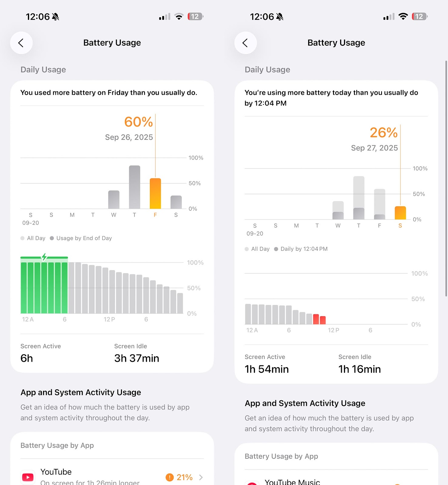Expand the YouTube row chevron
This screenshot has width=448, height=485.
[201, 477]
